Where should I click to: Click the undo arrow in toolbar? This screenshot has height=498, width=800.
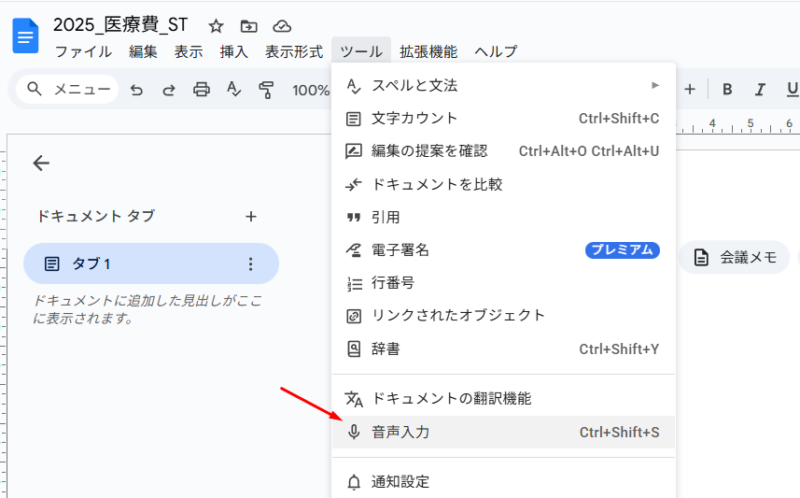[137, 90]
